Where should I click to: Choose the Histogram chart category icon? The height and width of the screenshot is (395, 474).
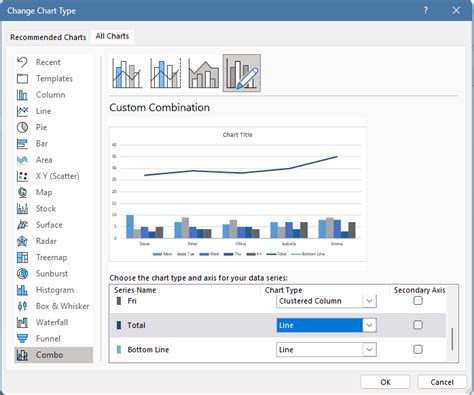[22, 290]
